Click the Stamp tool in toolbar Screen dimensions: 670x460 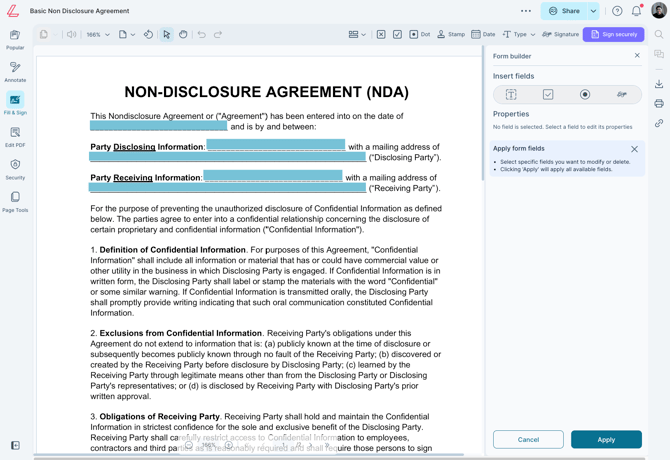pyautogui.click(x=450, y=34)
